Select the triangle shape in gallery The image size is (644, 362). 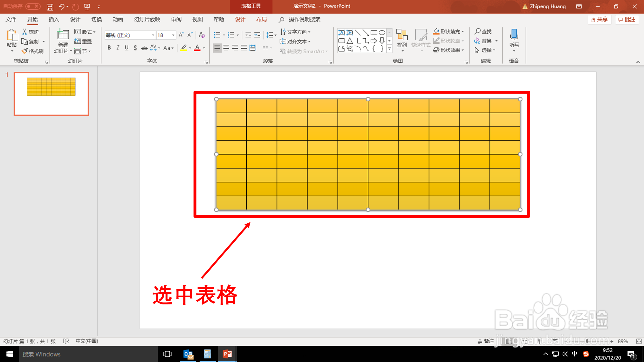click(350, 41)
